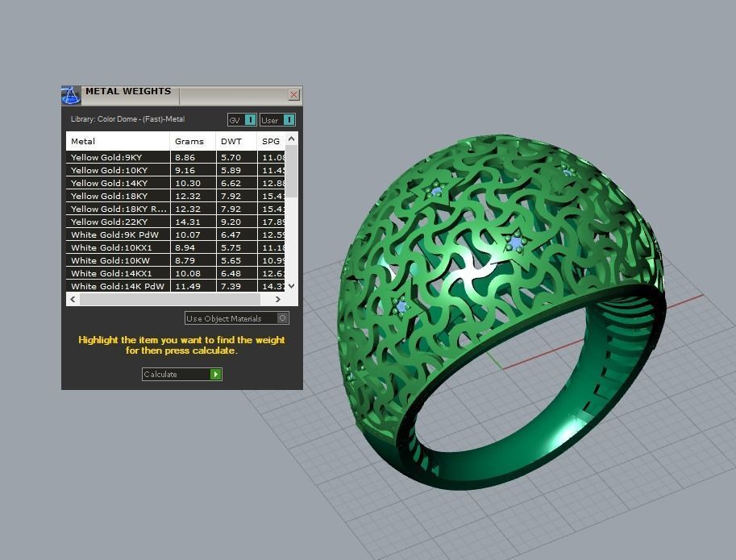Click the 8.79 grams value
Viewport: 736px width, 560px height.
pos(185,261)
